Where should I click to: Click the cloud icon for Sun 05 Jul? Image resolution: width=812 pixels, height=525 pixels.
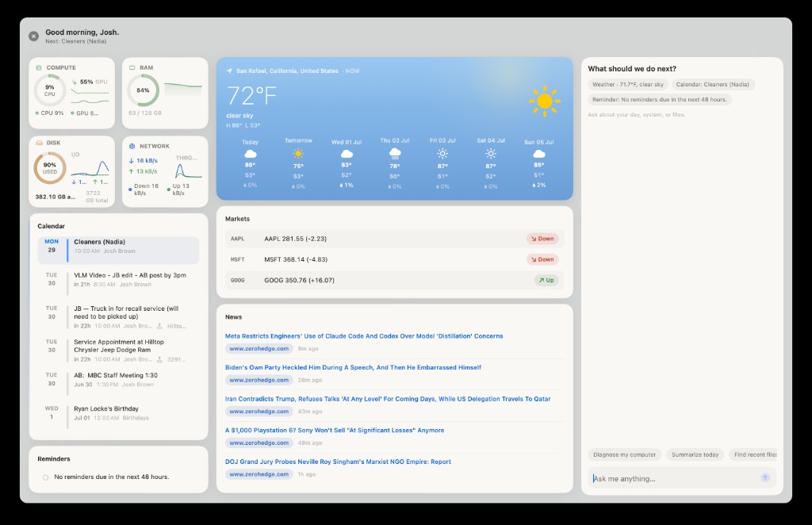pos(539,154)
